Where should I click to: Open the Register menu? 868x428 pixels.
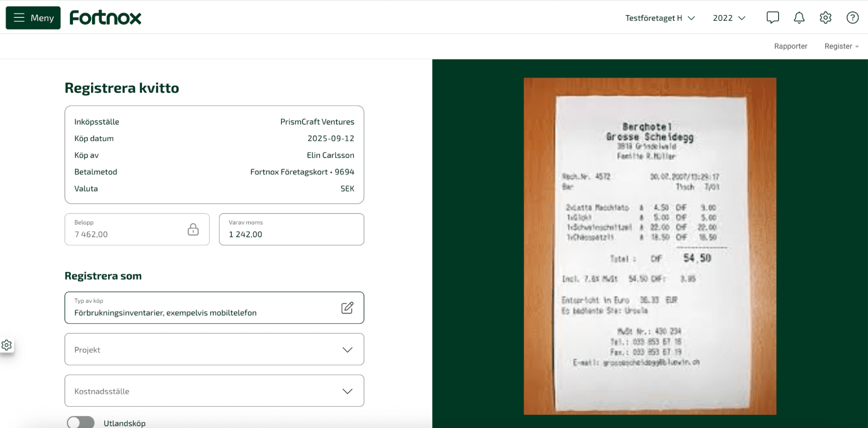point(841,46)
